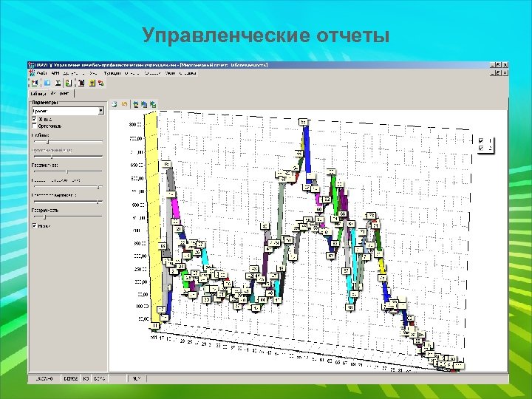Open the Файл menu
This screenshot has width=532, height=399.
coord(42,73)
